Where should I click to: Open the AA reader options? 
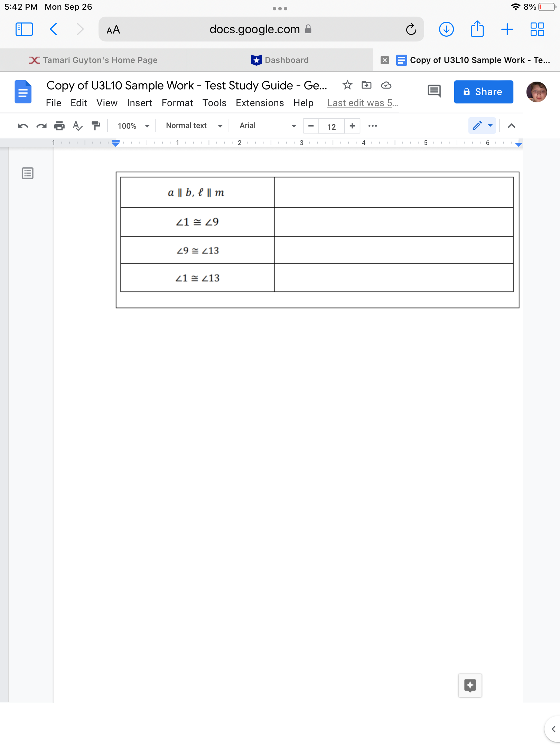click(113, 30)
